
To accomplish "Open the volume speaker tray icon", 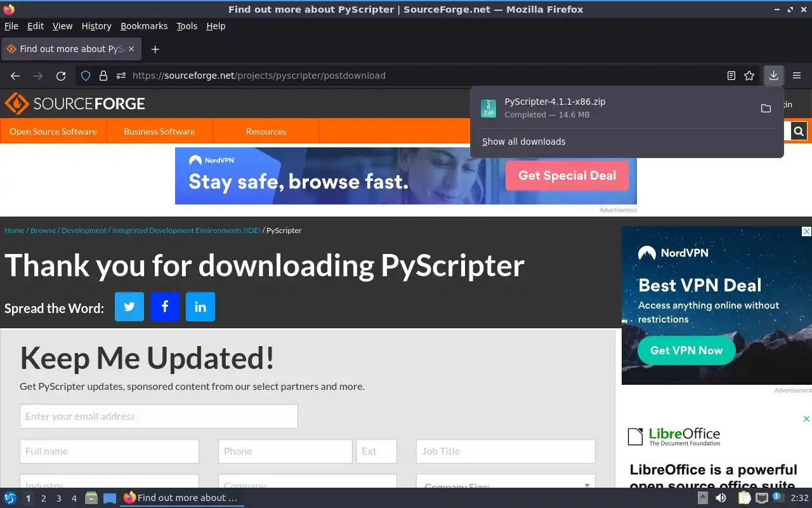I will coord(721,498).
